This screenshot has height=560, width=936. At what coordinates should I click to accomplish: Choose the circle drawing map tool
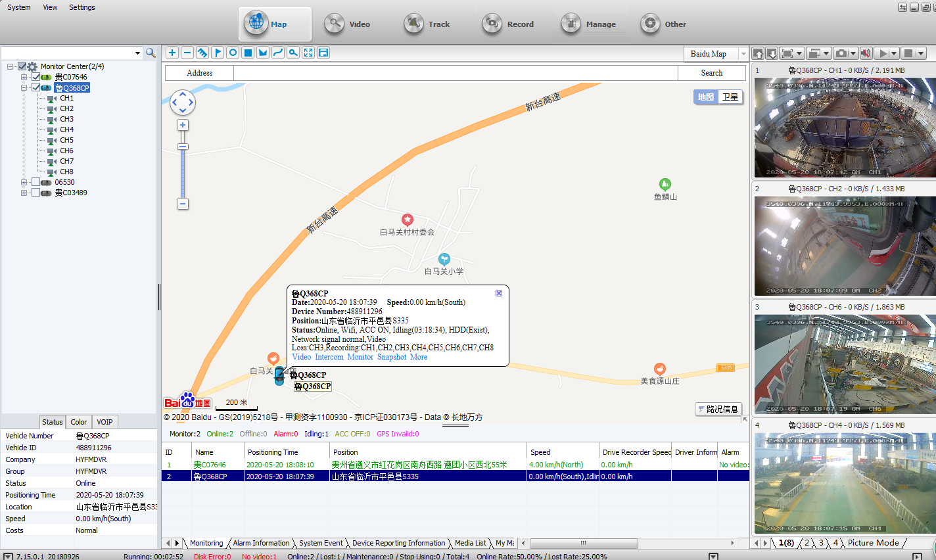(x=233, y=53)
